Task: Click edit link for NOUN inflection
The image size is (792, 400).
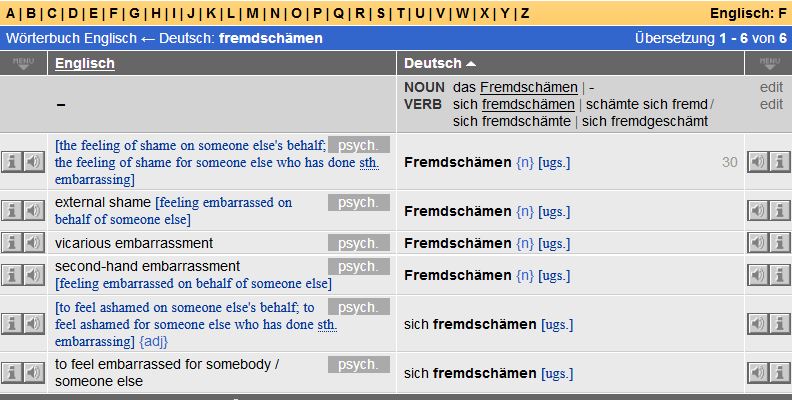Action: 771,87
